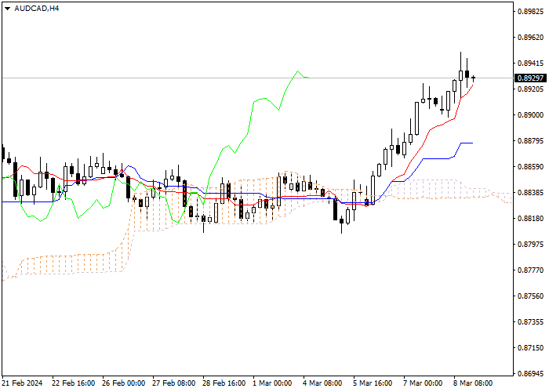This screenshot has height=392, width=549.
Task: Click the 26 Feb 00:00 time label
Action: tap(124, 383)
